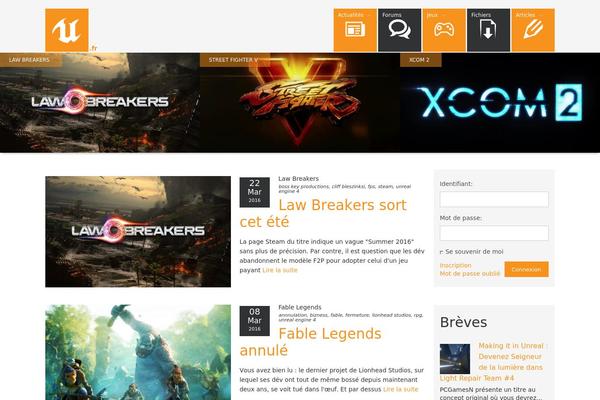Open the Articles pencil tile
Viewport: 600px width, 400px height.
click(x=533, y=30)
